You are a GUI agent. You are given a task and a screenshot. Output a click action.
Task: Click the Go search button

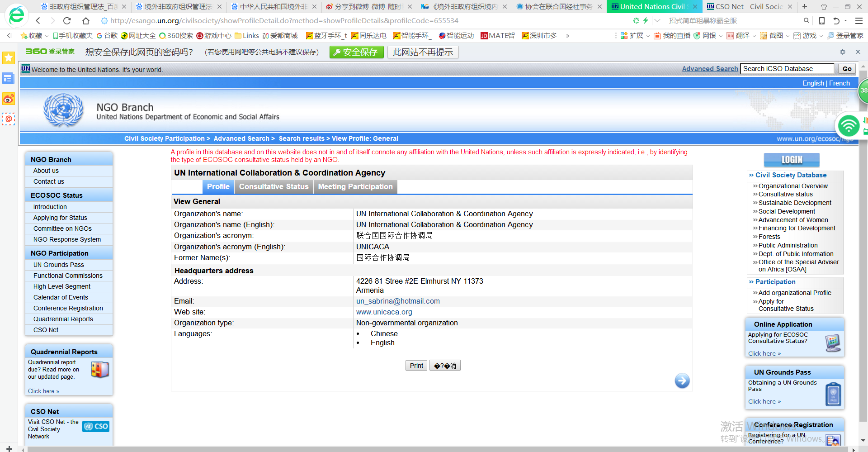tap(847, 69)
